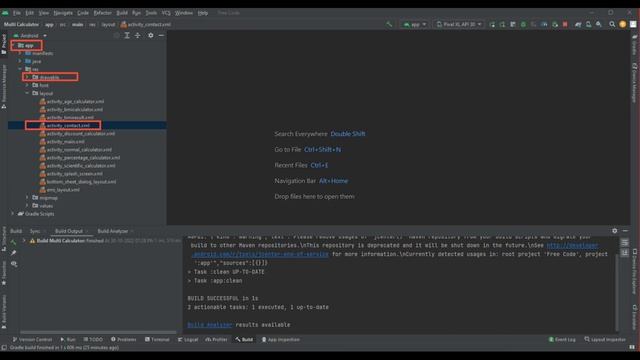Image resolution: width=640 pixels, height=360 pixels.
Task: Click the Expand All icon in Project panel
Action: pyautogui.click(x=127, y=36)
